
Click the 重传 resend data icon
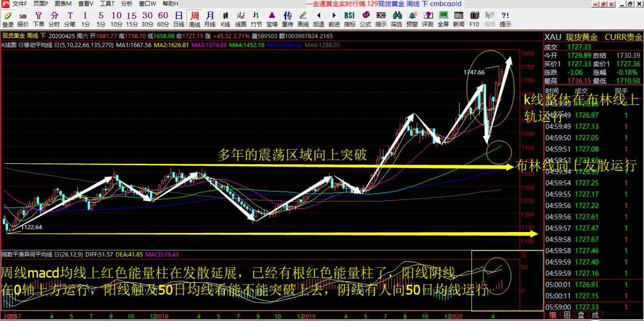tap(287, 19)
